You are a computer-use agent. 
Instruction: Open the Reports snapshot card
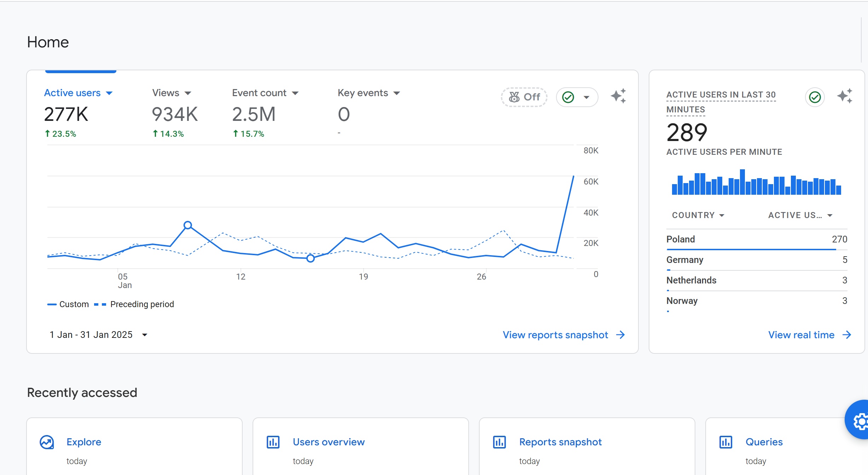pyautogui.click(x=587, y=447)
